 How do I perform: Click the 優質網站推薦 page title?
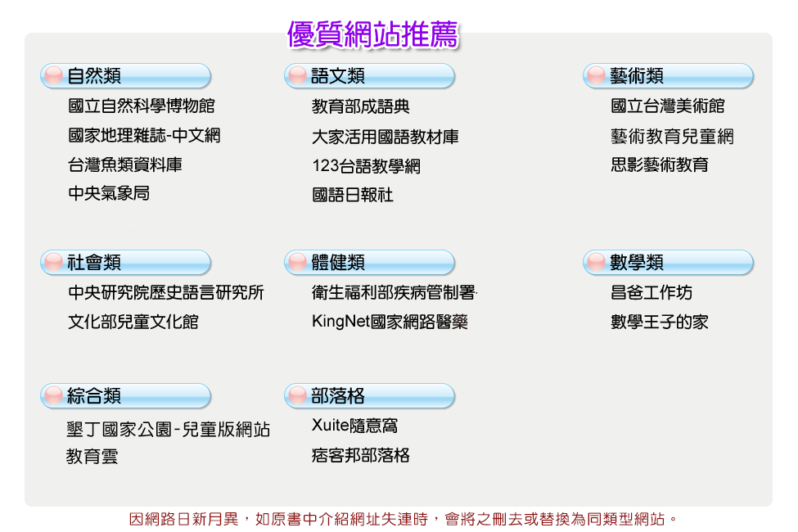[x=373, y=34]
